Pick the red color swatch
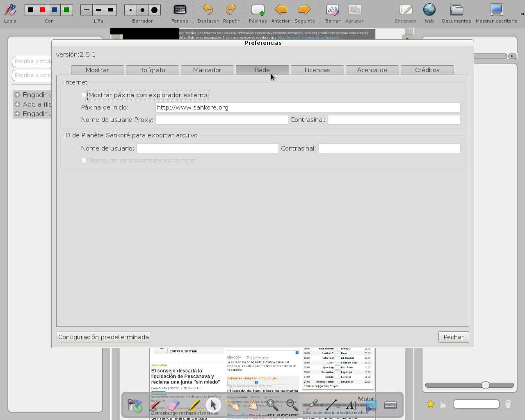525x420 pixels. coord(43,10)
